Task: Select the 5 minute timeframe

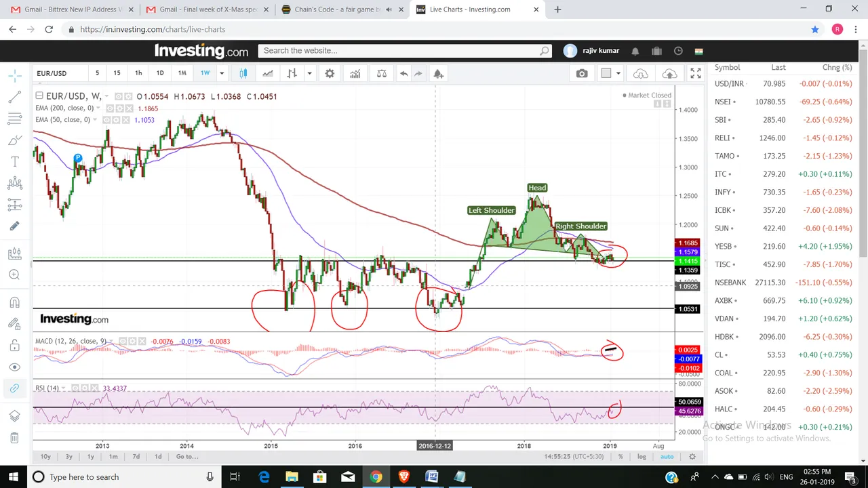Action: pos(97,73)
